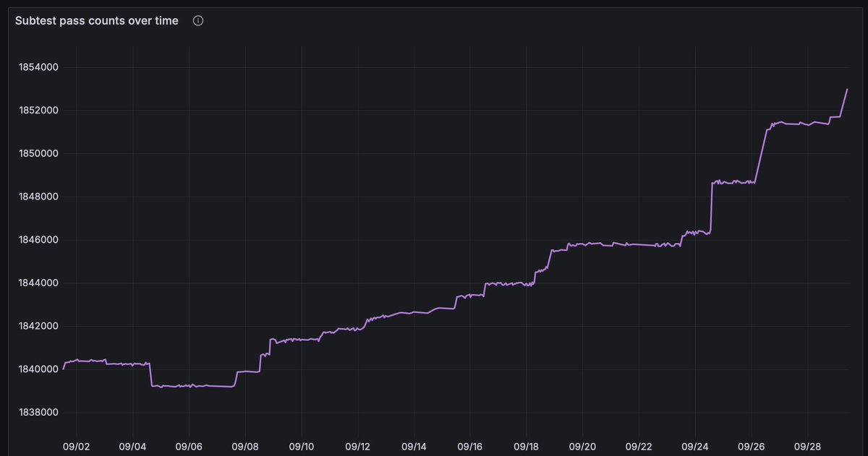Screen dimensions: 868x456
Task: Click the 1850000 y-axis label
Action: (x=38, y=153)
